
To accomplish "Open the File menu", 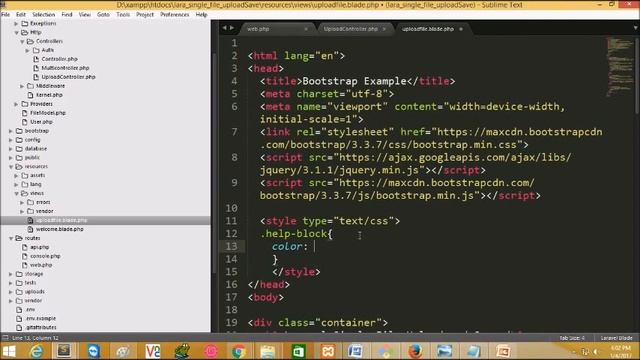I will coord(6,14).
